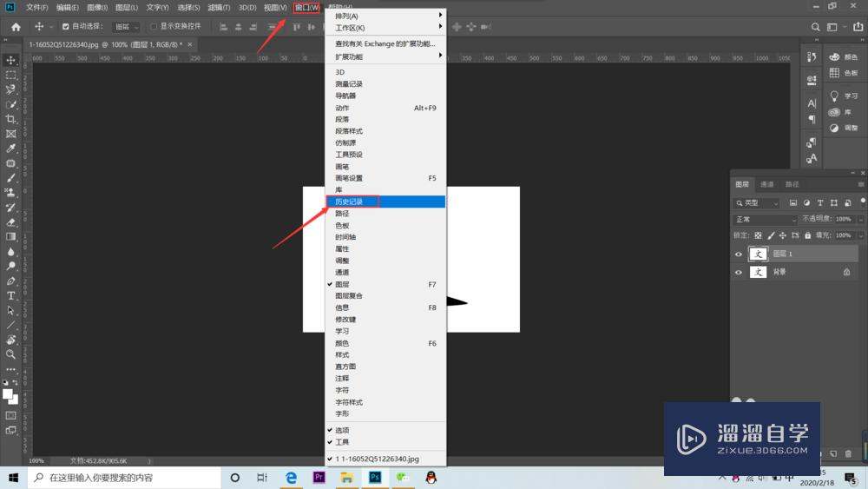This screenshot has height=489, width=868.
Task: Select the Horizontal Type tool
Action: click(10, 295)
